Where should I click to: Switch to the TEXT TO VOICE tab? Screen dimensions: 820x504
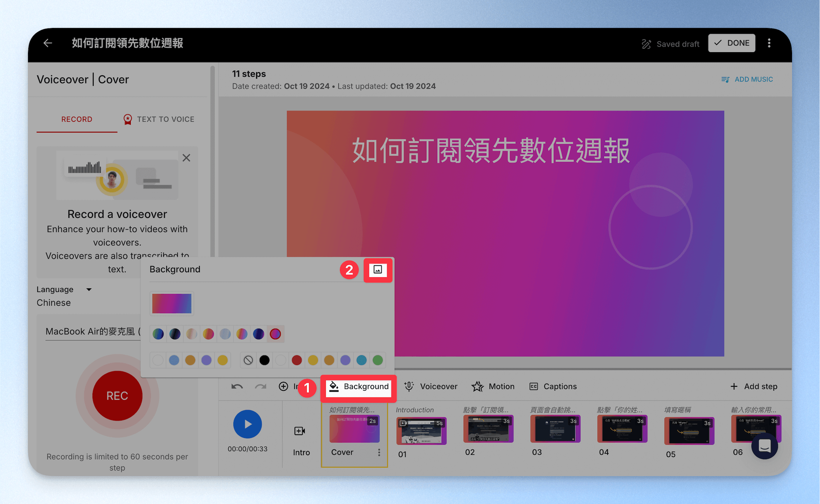tap(159, 119)
